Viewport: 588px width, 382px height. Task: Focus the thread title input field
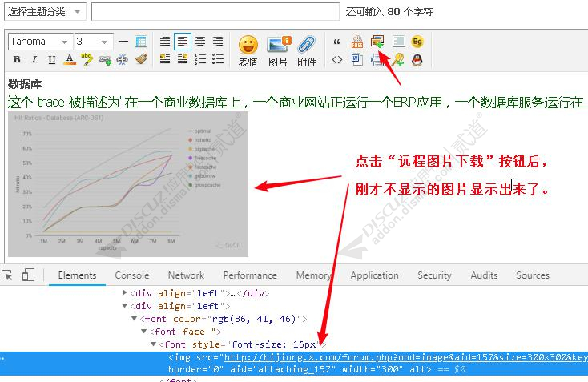215,12
